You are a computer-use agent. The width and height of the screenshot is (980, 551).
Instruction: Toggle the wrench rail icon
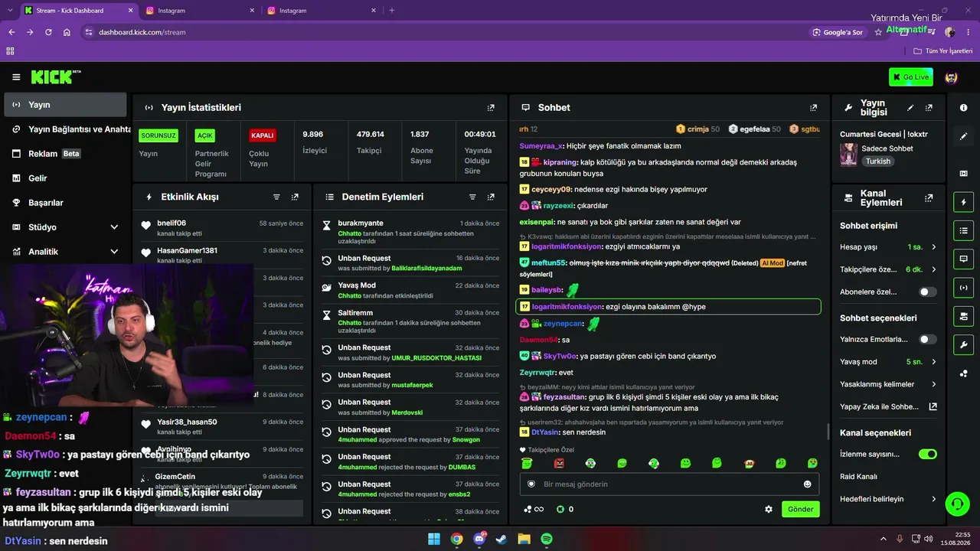tap(963, 344)
